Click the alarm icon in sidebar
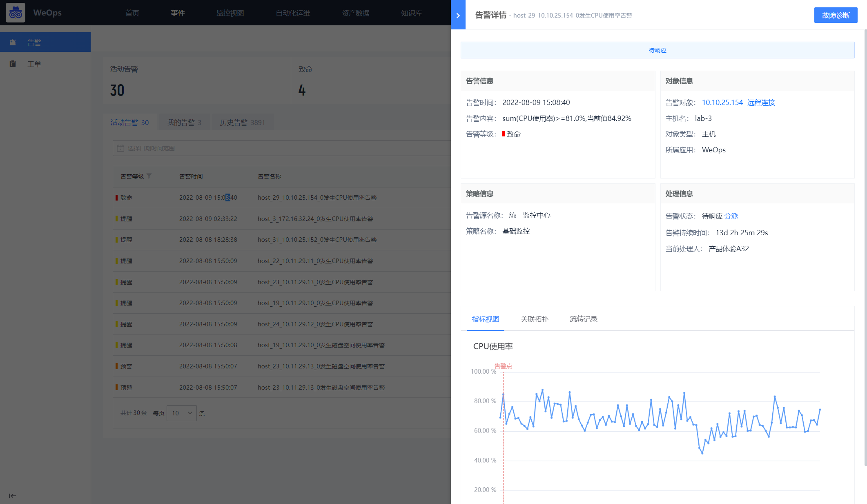 (x=13, y=42)
